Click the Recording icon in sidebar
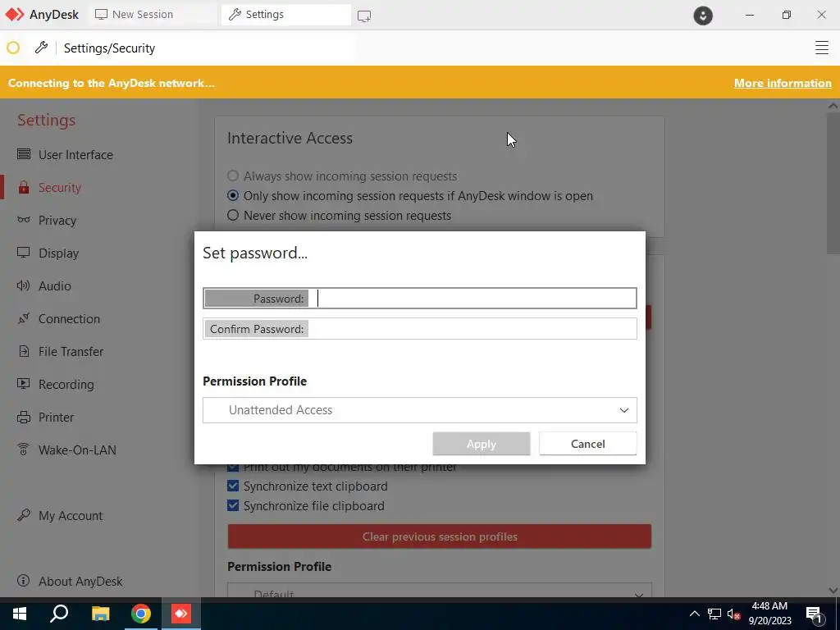Screen dimensions: 840x630 coord(24,384)
